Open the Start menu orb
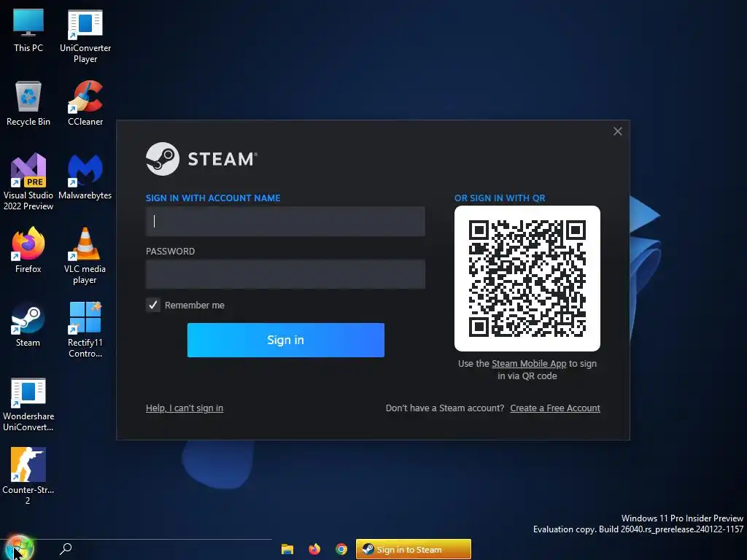The height and width of the screenshot is (560, 747). tap(19, 548)
